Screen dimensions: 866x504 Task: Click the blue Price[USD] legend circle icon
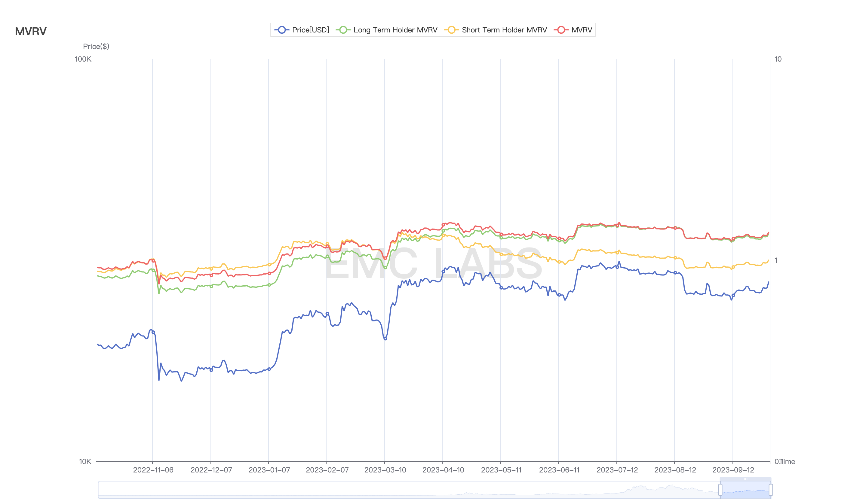[x=281, y=30]
